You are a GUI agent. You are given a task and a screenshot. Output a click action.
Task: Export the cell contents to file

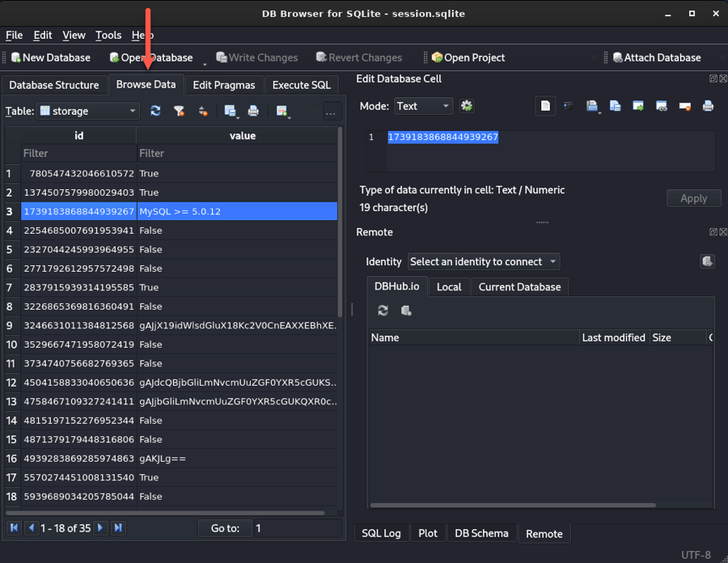(616, 106)
